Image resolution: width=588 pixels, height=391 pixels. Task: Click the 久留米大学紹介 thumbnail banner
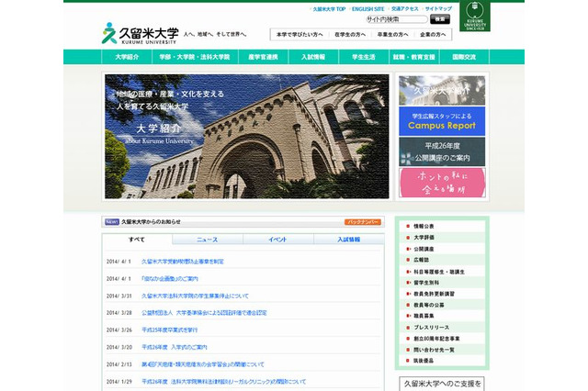pos(442,91)
